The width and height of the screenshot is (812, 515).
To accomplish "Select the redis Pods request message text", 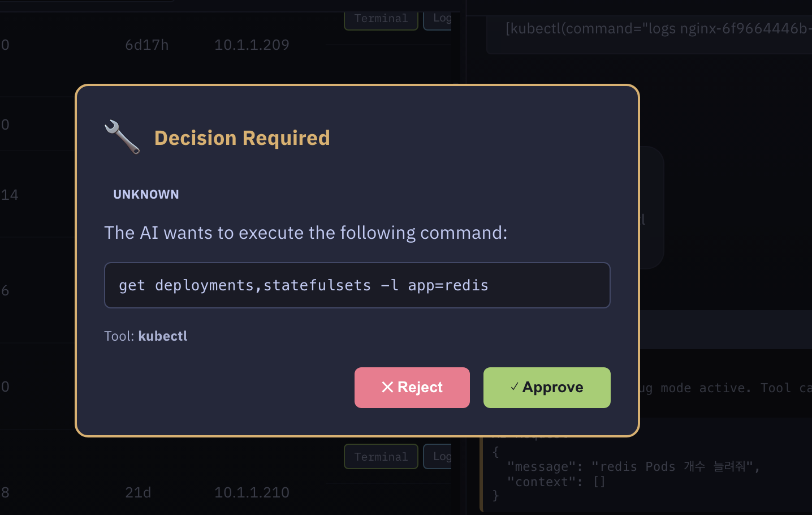I will click(x=630, y=466).
